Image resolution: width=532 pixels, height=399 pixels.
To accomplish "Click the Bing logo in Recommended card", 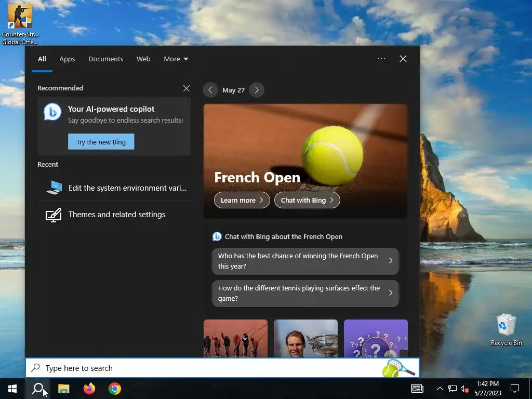I will pyautogui.click(x=52, y=112).
